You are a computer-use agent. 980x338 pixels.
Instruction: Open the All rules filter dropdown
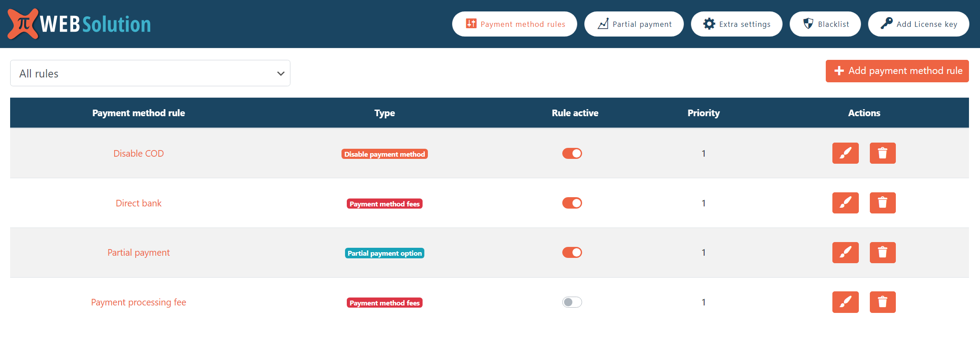point(150,73)
